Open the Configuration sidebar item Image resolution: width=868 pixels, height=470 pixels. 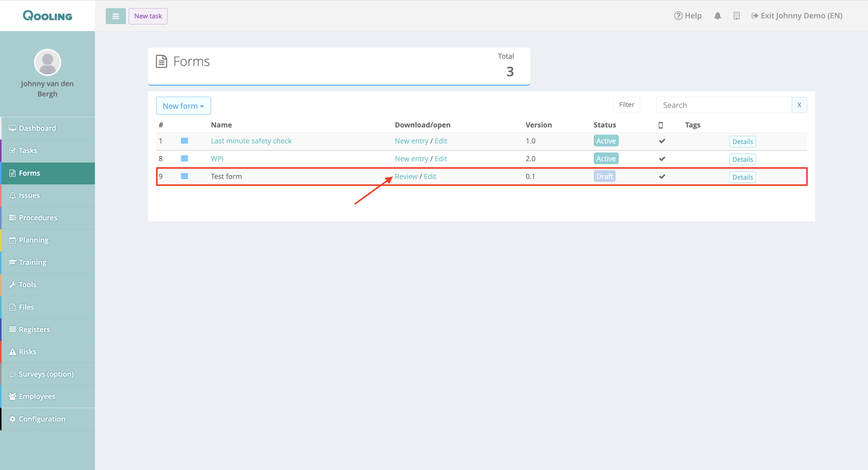(42, 419)
